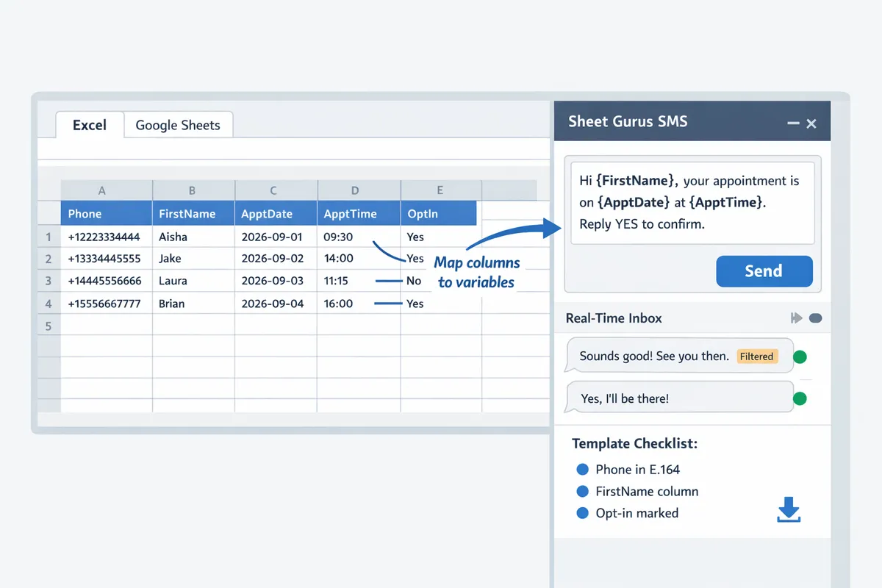Click the Real-Time Inbox heading

point(614,318)
